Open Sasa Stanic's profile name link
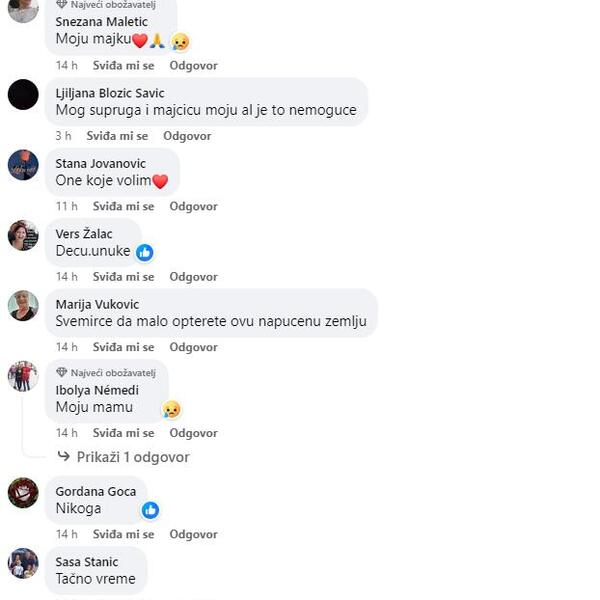Viewport: 600px width, 600px height. (x=87, y=562)
